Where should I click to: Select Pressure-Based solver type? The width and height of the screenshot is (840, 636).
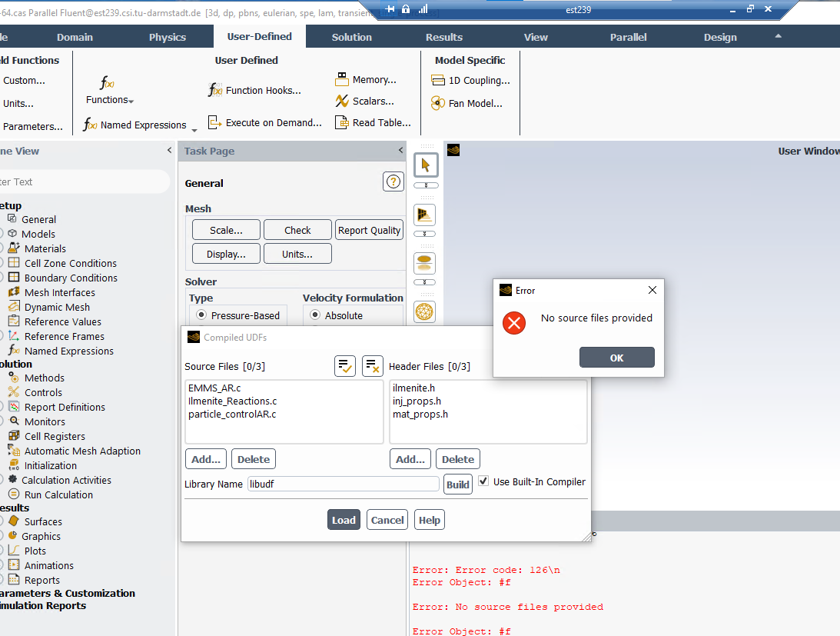pos(202,315)
